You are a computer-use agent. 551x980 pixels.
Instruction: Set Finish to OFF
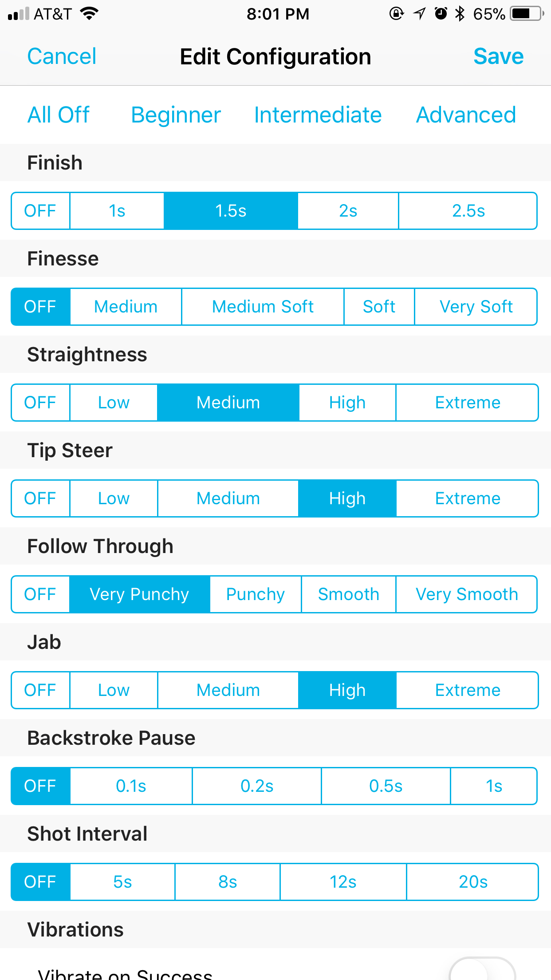[40, 211]
